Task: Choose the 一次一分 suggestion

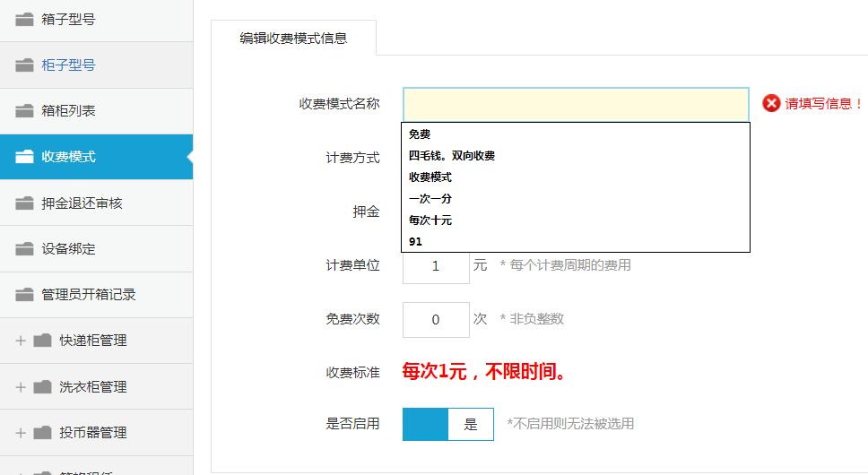Action: click(430, 199)
